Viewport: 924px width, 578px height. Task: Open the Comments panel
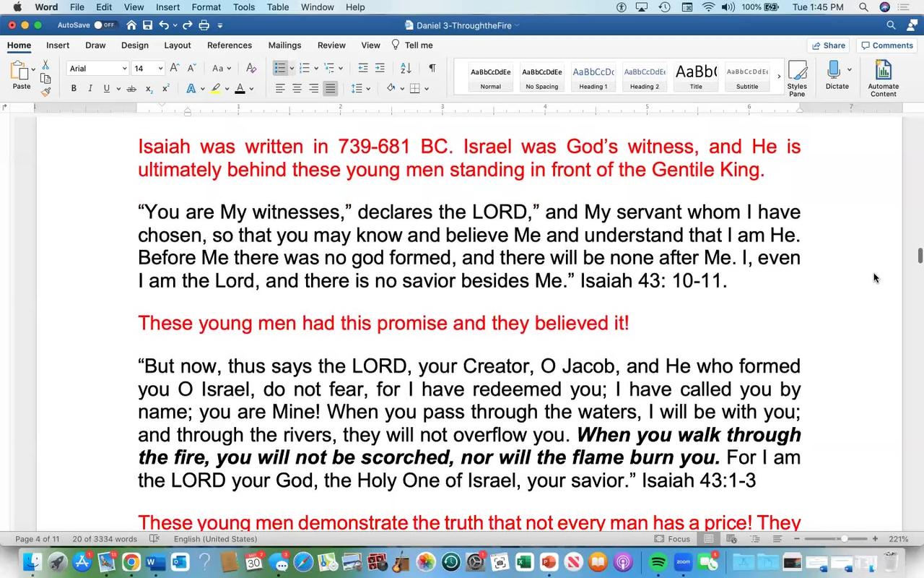887,45
